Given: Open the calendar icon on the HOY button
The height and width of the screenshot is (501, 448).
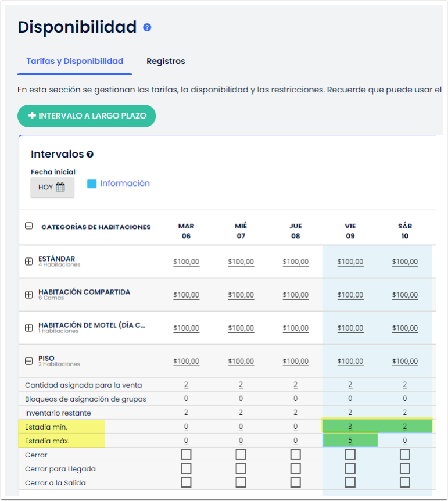Looking at the screenshot, I should 60,187.
